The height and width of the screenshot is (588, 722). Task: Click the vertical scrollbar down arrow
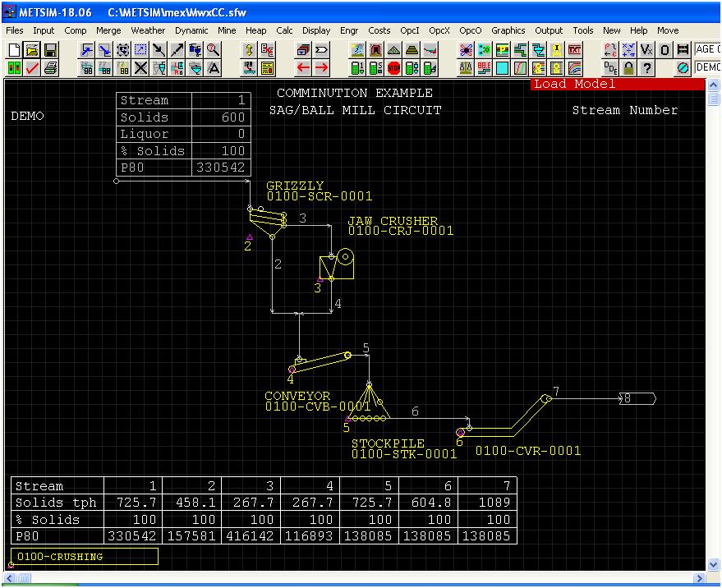(x=713, y=564)
